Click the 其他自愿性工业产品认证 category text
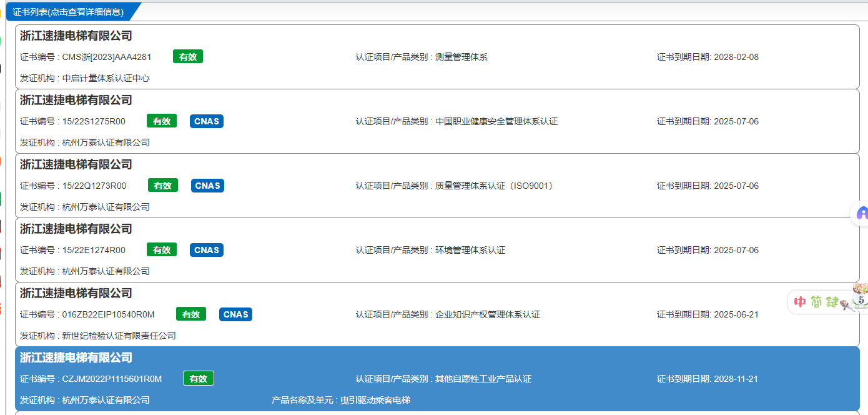Screen dimensions: 868x415 point(483,379)
